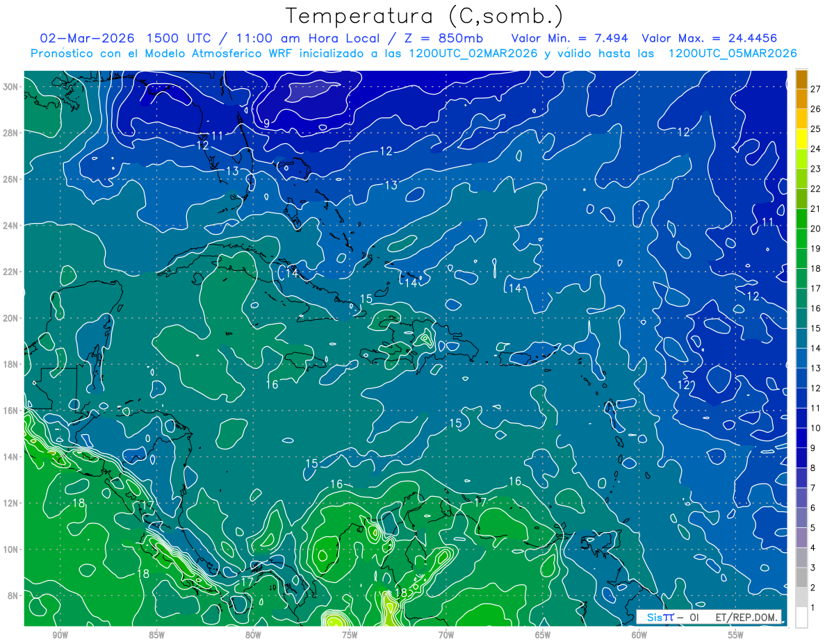
Task: Click the color scale label '10'
Action: (x=816, y=428)
